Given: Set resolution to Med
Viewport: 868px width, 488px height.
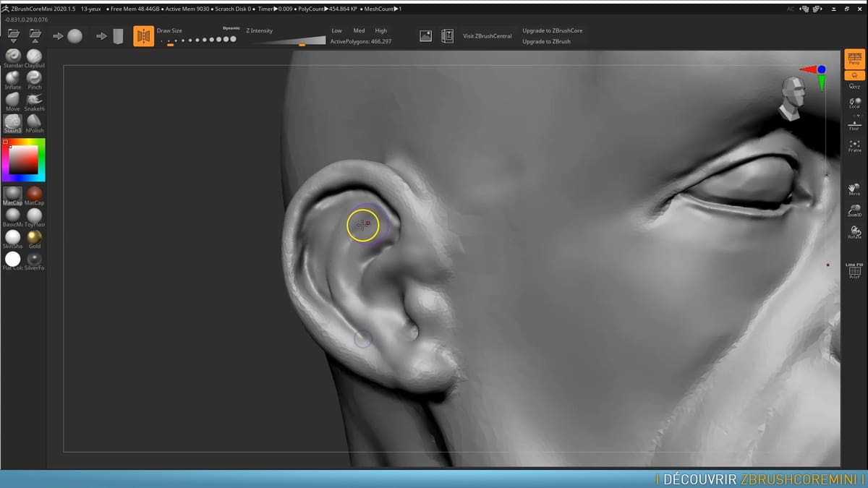Looking at the screenshot, I should pos(359,31).
